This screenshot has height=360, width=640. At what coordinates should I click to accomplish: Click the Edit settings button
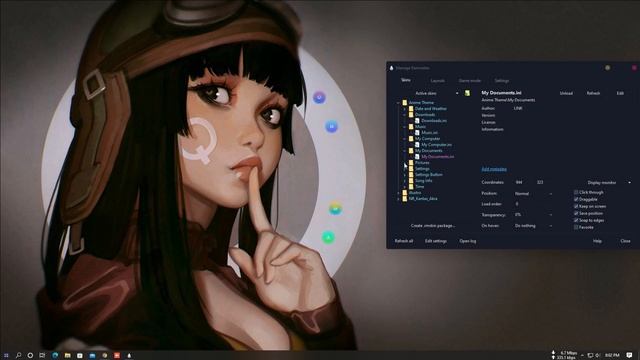[436, 241]
